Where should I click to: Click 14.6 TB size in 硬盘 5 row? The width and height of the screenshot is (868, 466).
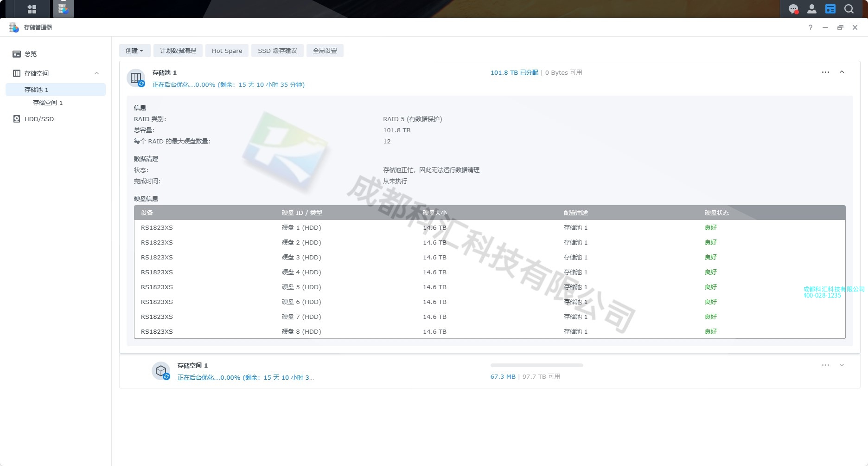click(x=434, y=287)
